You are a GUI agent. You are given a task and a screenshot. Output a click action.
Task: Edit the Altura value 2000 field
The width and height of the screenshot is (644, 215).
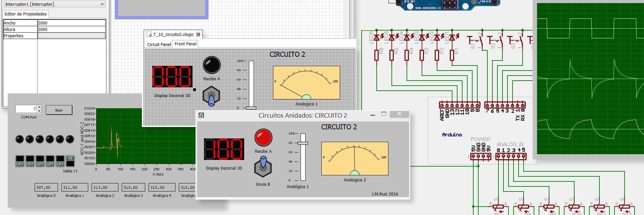click(71, 29)
